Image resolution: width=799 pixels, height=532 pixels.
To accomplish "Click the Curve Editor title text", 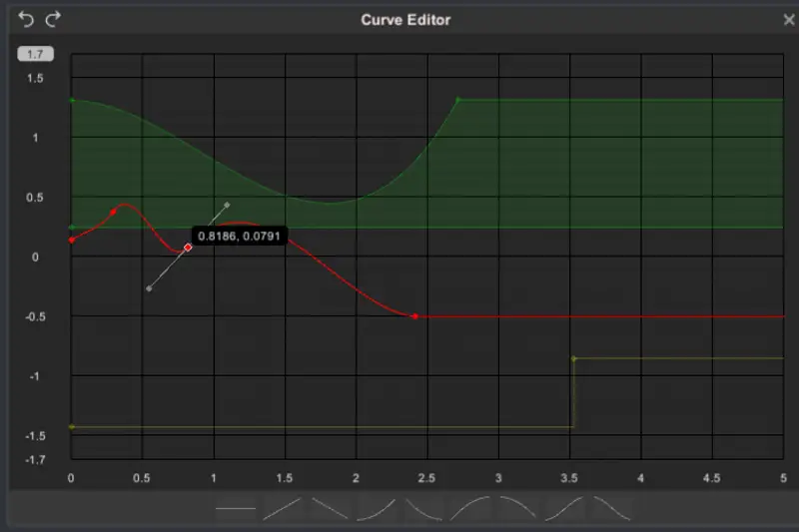I will tap(405, 20).
